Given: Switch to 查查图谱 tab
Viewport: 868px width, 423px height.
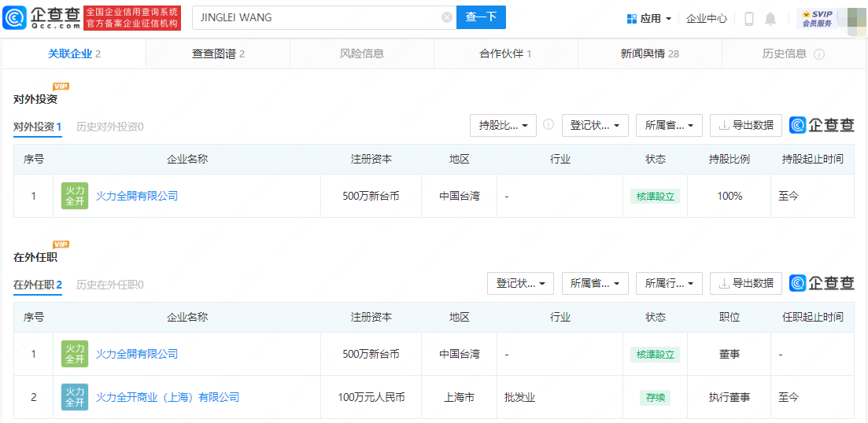Looking at the screenshot, I should point(218,53).
